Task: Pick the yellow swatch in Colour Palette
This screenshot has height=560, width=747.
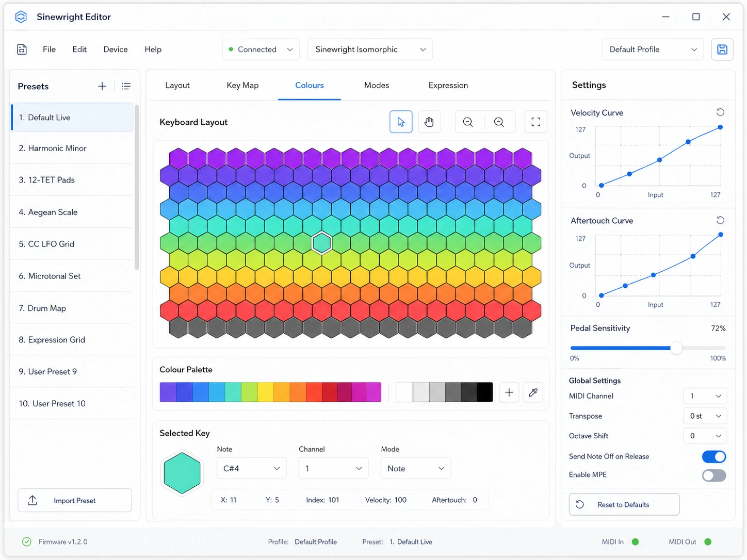Action: pos(265,392)
